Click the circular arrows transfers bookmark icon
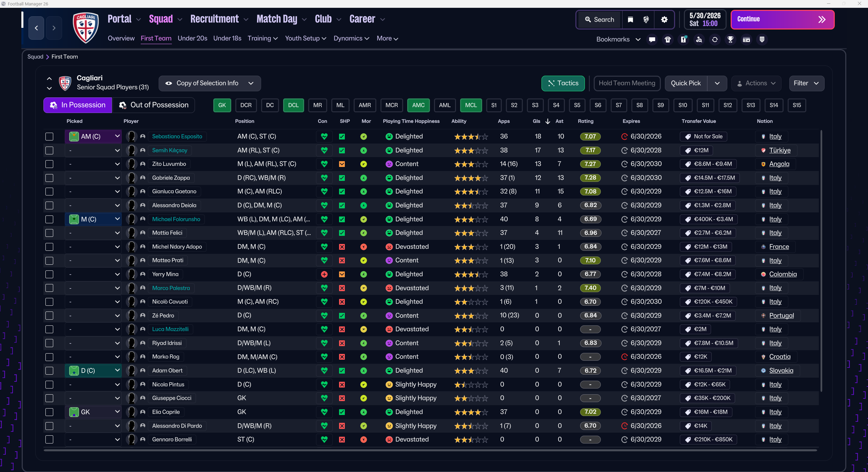Image resolution: width=868 pixels, height=472 pixels. 715,39
